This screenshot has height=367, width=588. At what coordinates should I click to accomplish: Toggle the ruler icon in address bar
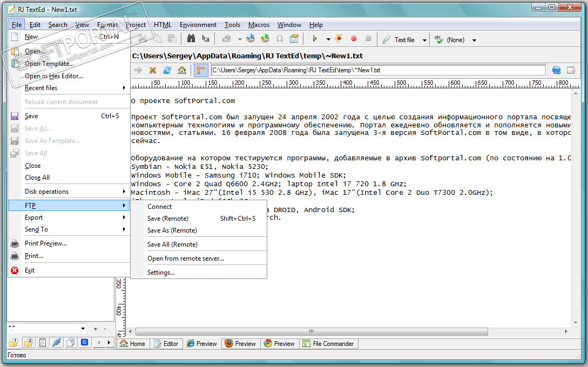point(201,70)
